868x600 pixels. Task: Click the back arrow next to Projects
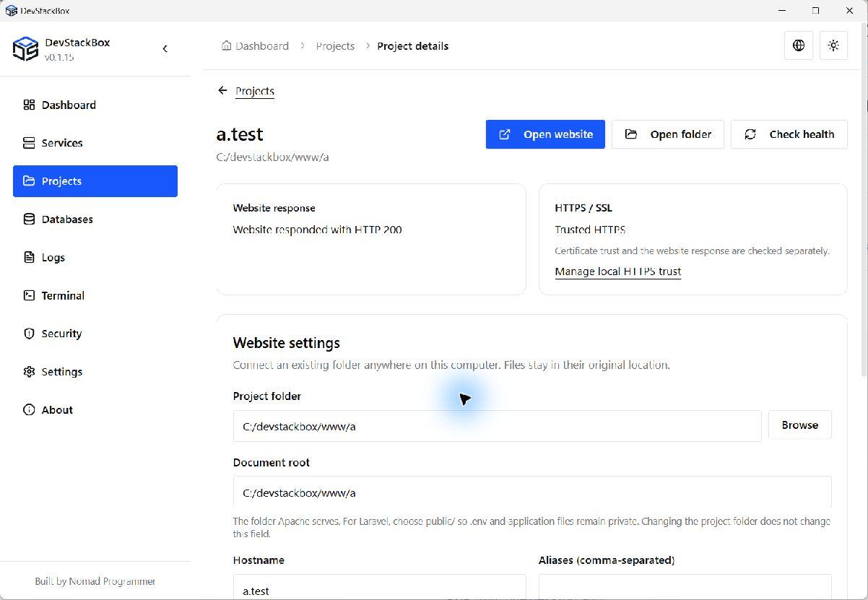pos(222,90)
